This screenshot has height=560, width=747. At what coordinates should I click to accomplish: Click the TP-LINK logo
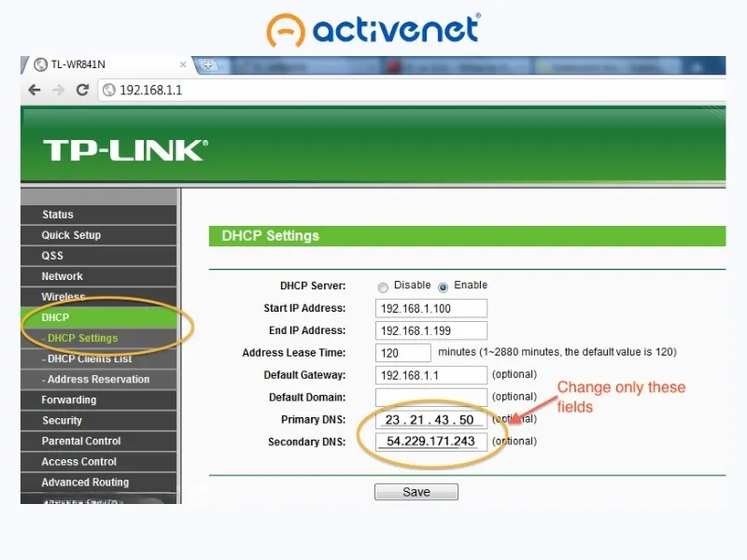pos(125,150)
